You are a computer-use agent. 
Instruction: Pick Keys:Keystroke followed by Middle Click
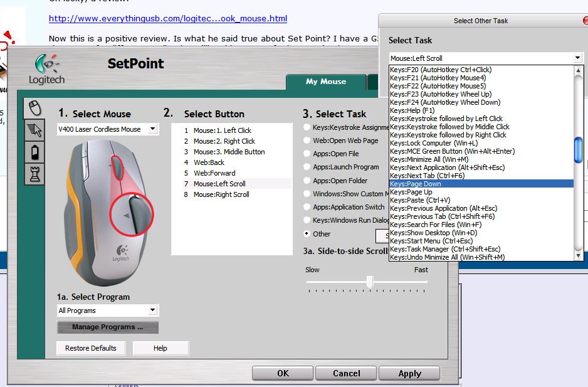(481, 127)
